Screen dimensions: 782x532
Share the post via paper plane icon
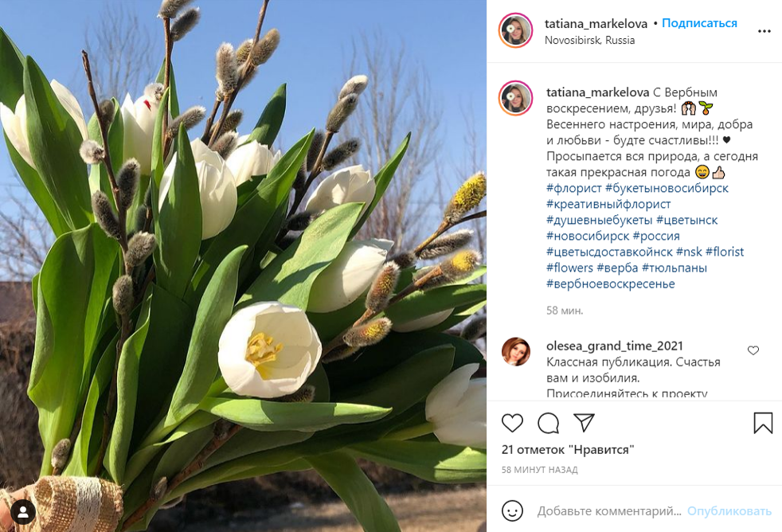(x=584, y=423)
